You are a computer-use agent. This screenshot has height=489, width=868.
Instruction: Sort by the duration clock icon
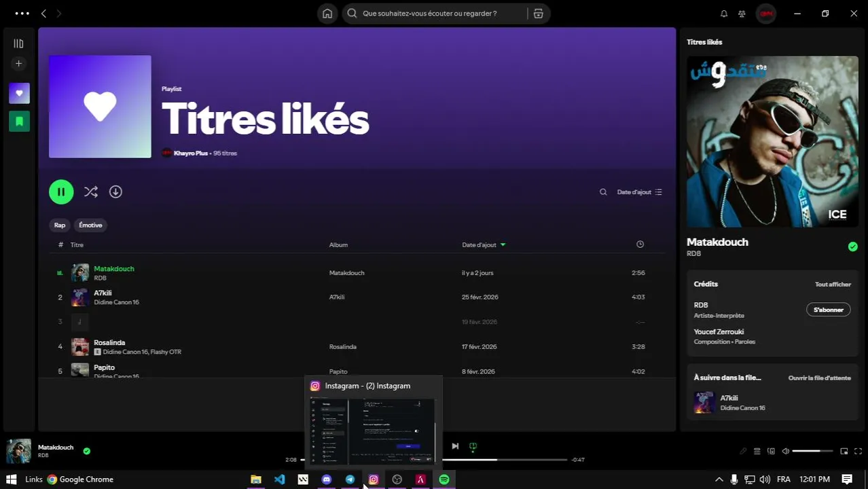(640, 244)
